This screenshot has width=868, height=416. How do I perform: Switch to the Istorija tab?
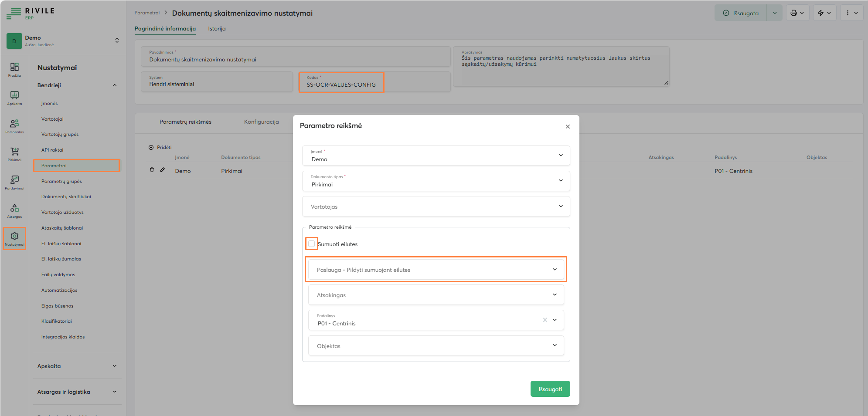click(x=217, y=29)
